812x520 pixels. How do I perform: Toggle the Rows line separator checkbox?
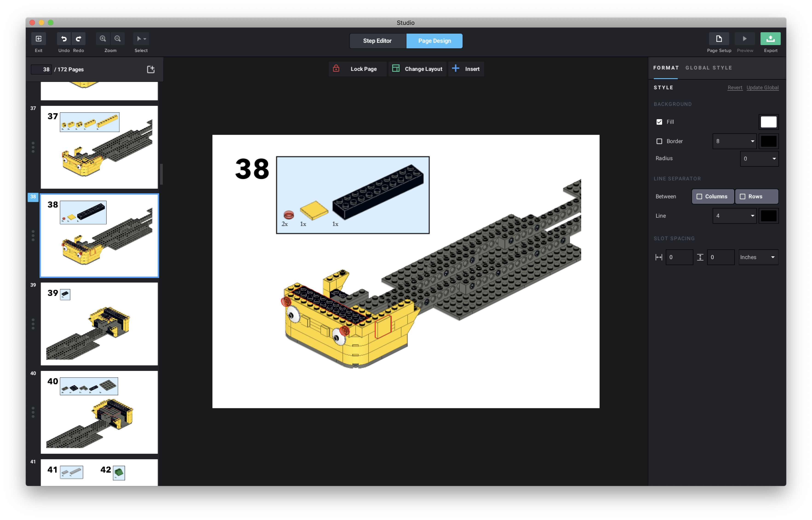click(743, 196)
